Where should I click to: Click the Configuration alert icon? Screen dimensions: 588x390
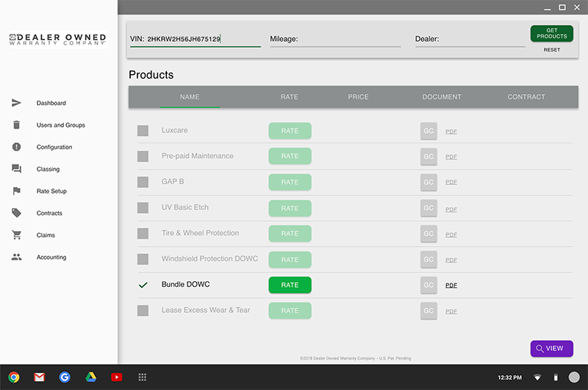coord(16,147)
